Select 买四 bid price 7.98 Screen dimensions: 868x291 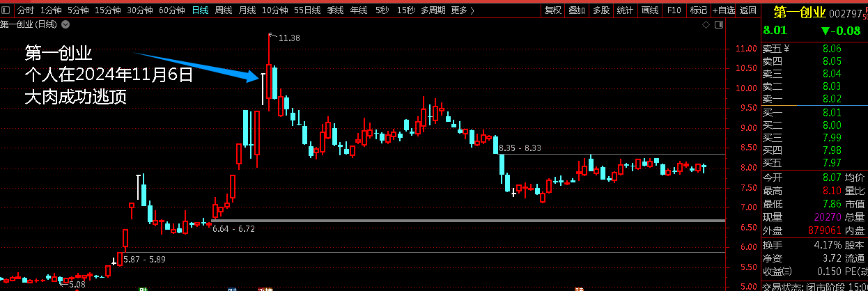click(x=832, y=150)
